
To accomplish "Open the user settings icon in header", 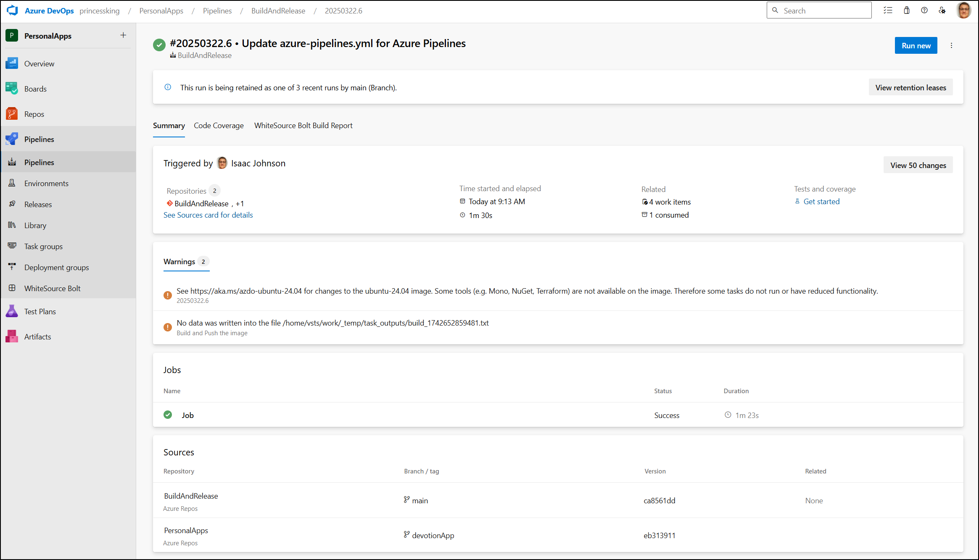I will coord(942,11).
